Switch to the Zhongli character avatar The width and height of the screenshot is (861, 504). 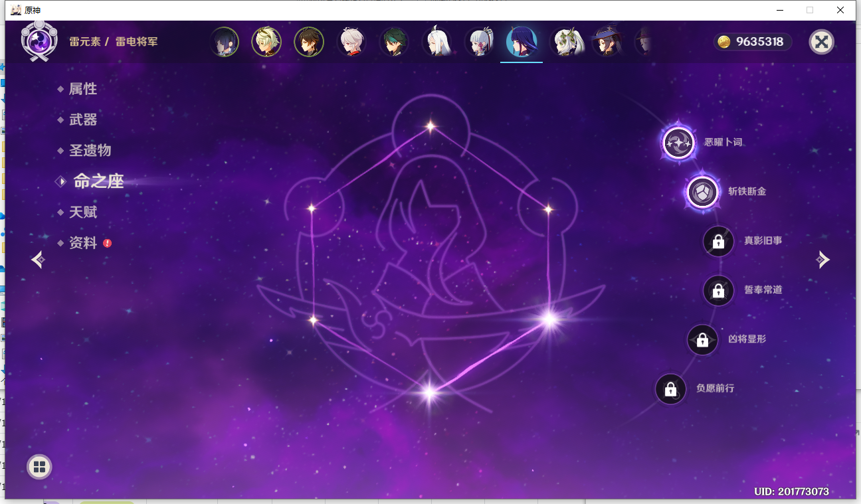[309, 42]
